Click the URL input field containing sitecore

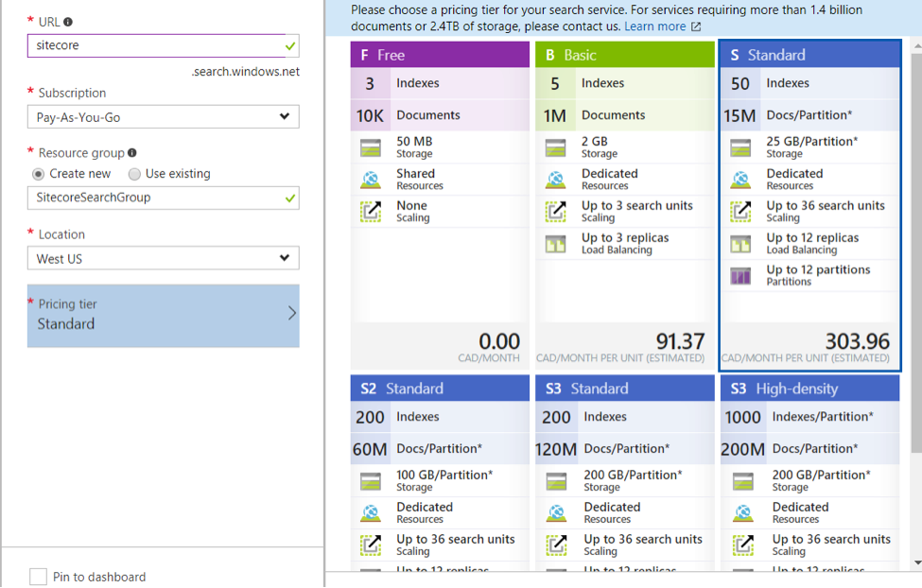click(156, 45)
